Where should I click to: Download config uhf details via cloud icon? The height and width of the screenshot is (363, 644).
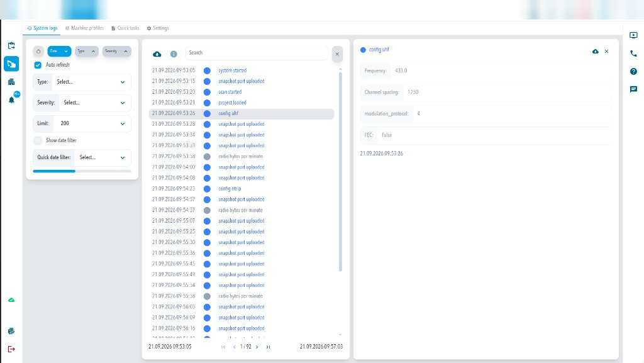pyautogui.click(x=595, y=52)
